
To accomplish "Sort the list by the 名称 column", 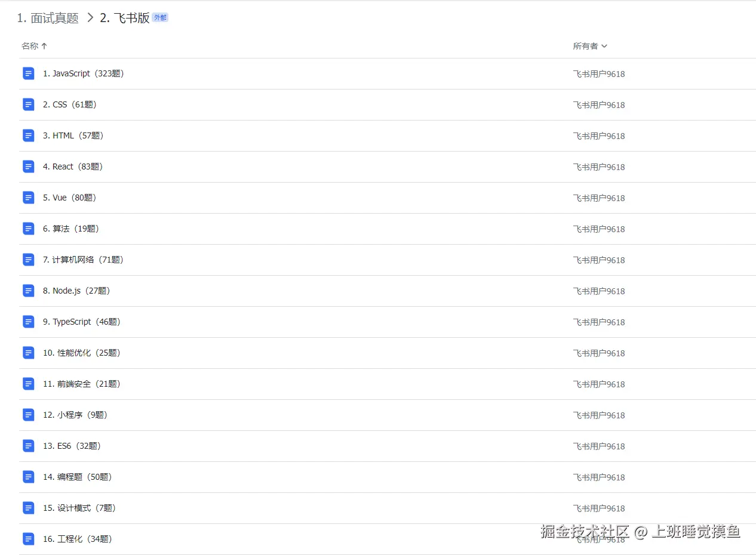I will (x=34, y=46).
